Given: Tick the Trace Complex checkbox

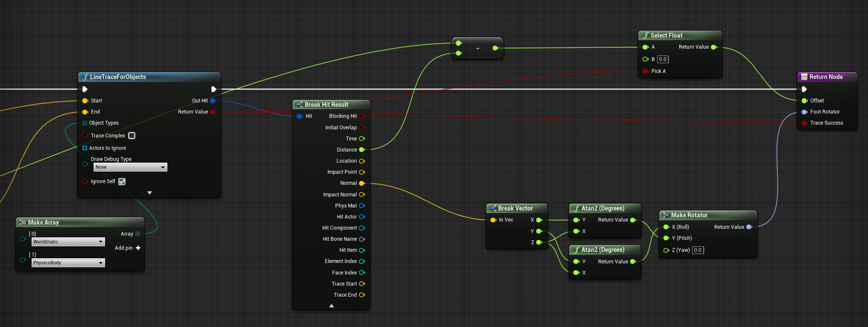Looking at the screenshot, I should (132, 135).
